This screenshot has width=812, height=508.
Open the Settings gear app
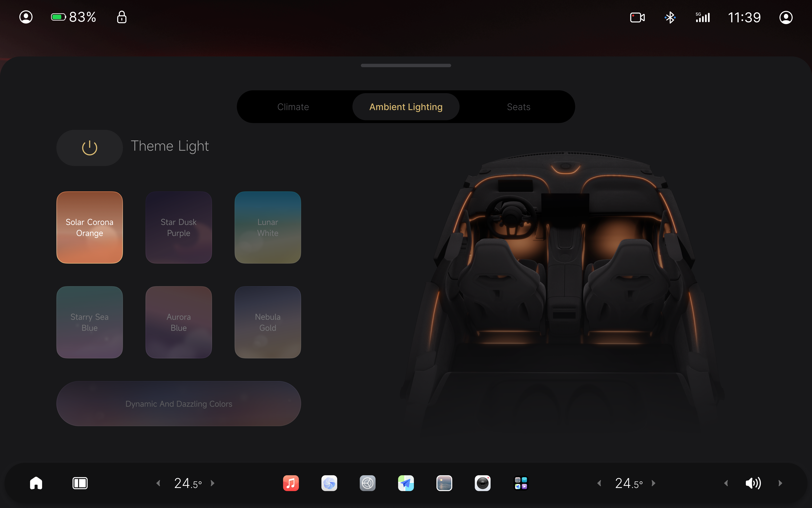[368, 483]
